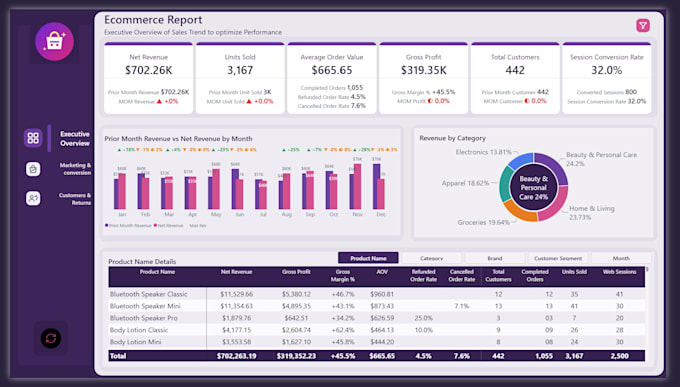Click the Net Revenue legend item
The image size is (680, 387).
169,226
